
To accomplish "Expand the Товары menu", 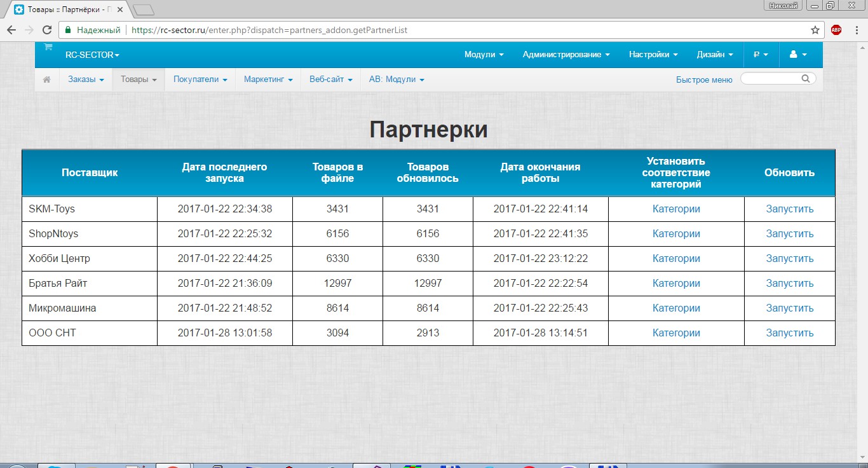I will click(139, 79).
